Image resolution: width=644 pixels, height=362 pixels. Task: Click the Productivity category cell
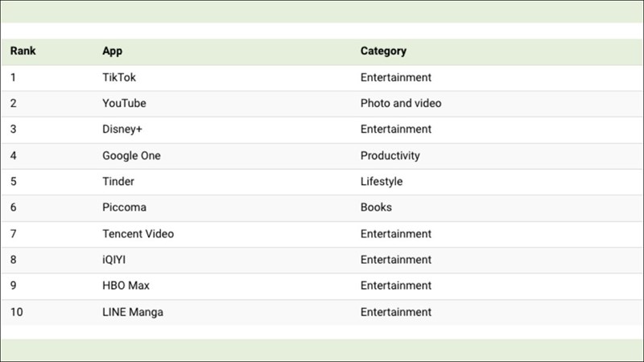coord(390,156)
